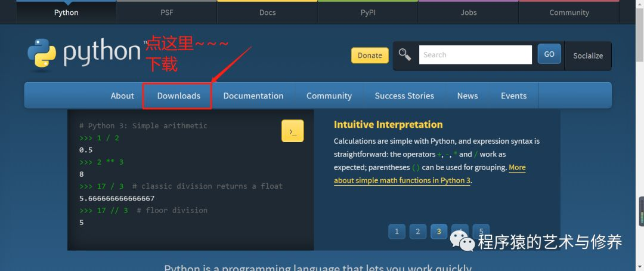Launch the interactive shell yellow button

[292, 131]
